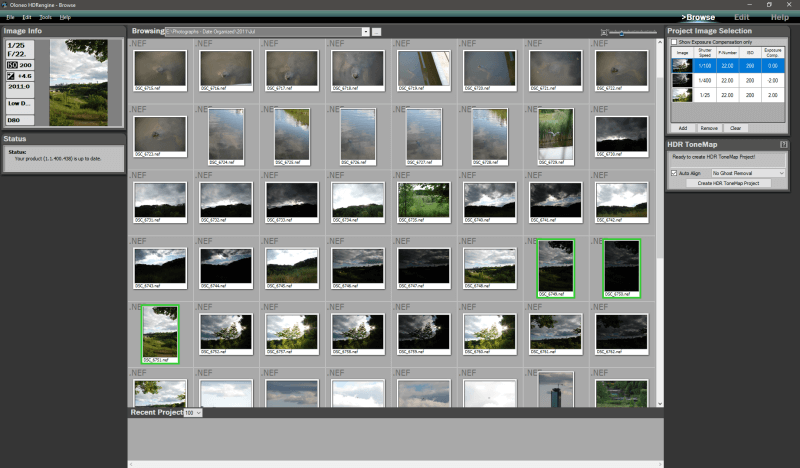
Task: Click the HDR ToneMap help question-mark icon
Action: coord(784,146)
